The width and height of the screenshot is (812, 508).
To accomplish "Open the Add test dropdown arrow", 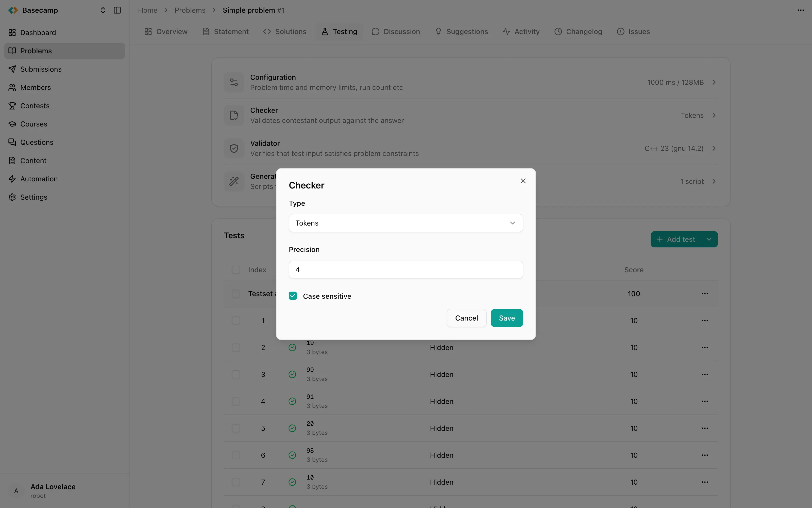I will click(709, 239).
